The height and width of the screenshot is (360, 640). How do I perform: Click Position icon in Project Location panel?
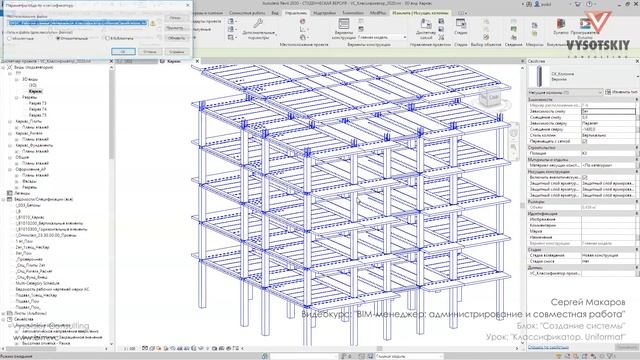click(302, 37)
